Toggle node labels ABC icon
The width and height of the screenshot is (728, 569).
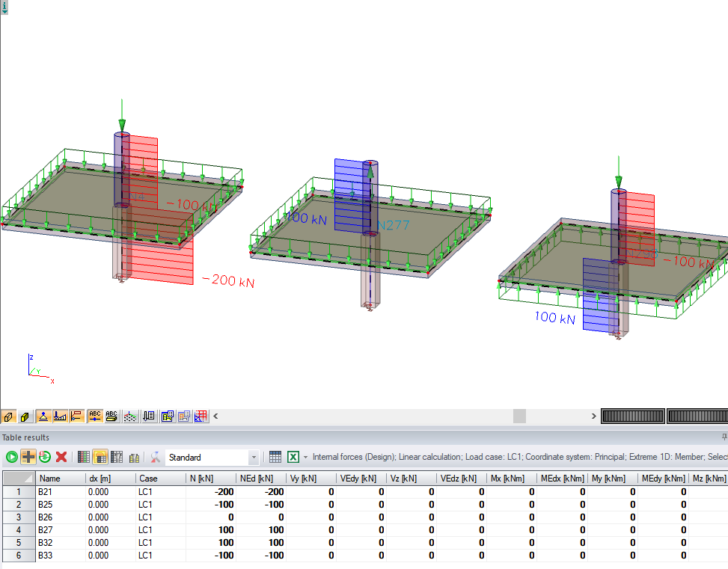tap(95, 416)
